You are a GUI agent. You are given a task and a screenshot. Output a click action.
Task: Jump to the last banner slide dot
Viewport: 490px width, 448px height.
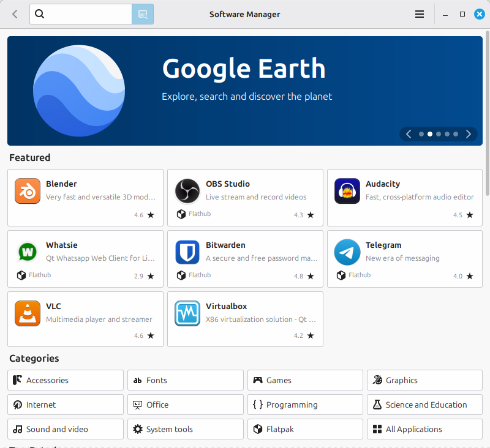(x=456, y=134)
